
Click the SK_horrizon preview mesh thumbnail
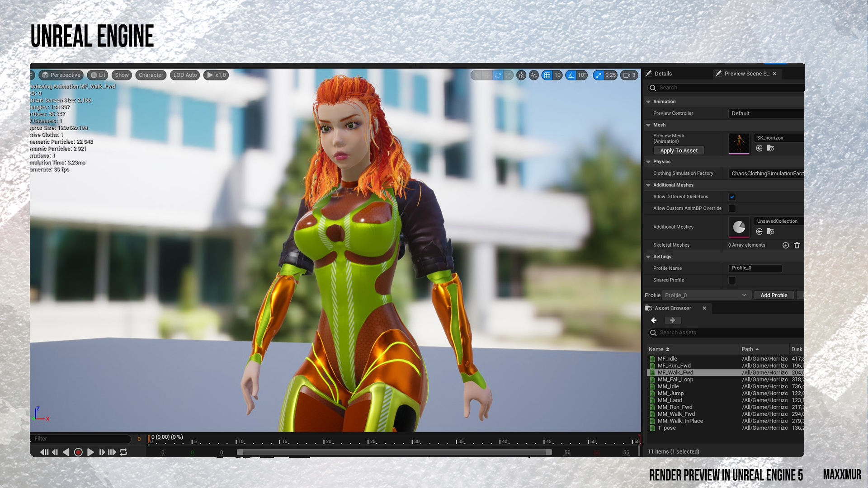pos(739,144)
